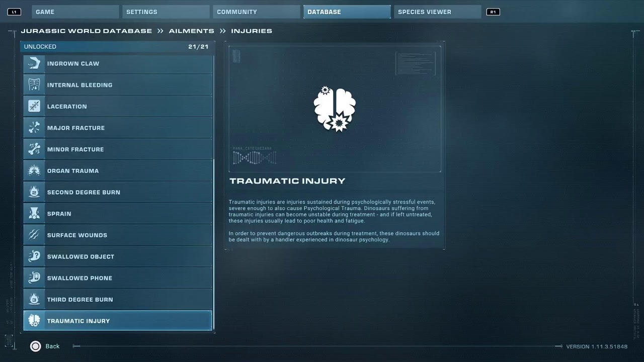Click the Laceration icon
Image resolution: width=644 pixels, height=362 pixels.
point(34,107)
